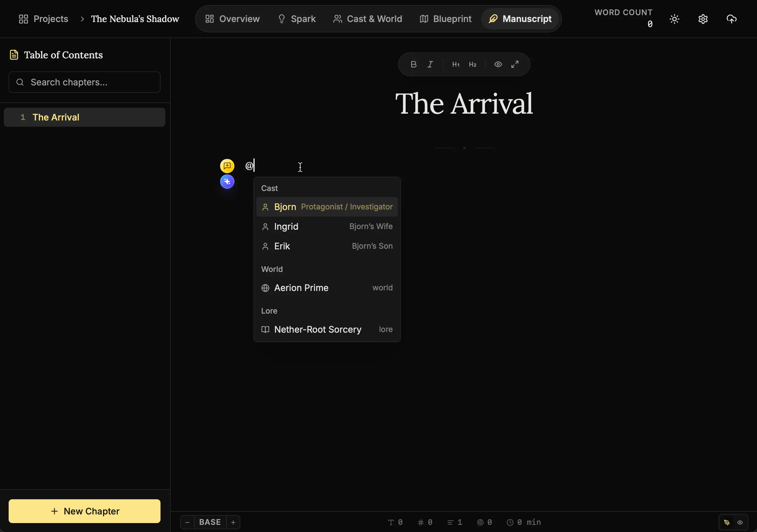The height and width of the screenshot is (532, 757).
Task: Switch to pen edit mode bottom right
Action: click(727, 522)
